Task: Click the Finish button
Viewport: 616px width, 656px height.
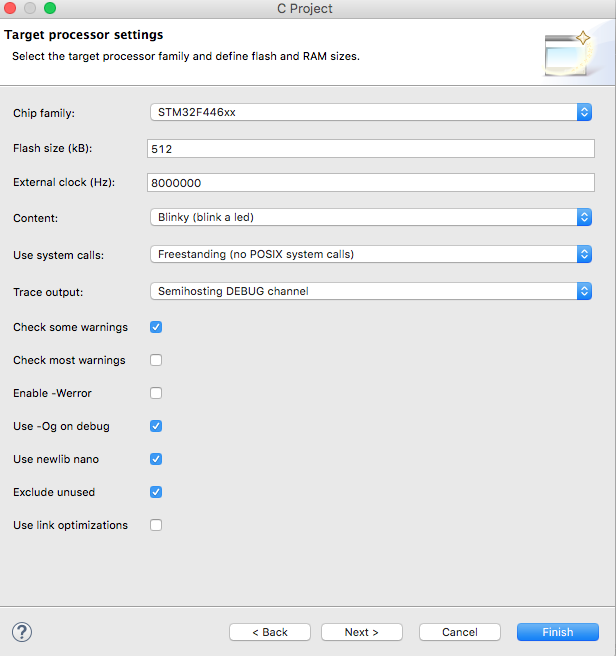Action: 558,632
